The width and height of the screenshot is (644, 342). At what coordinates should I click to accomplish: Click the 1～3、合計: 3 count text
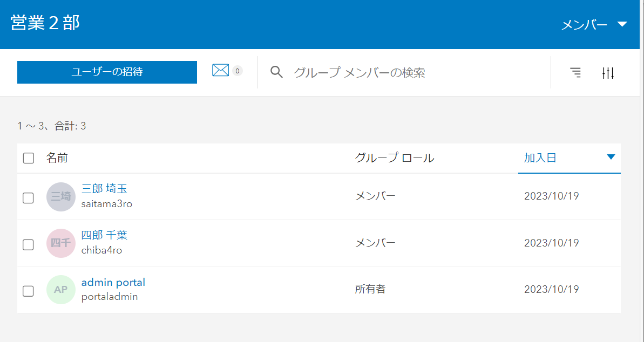click(x=52, y=126)
